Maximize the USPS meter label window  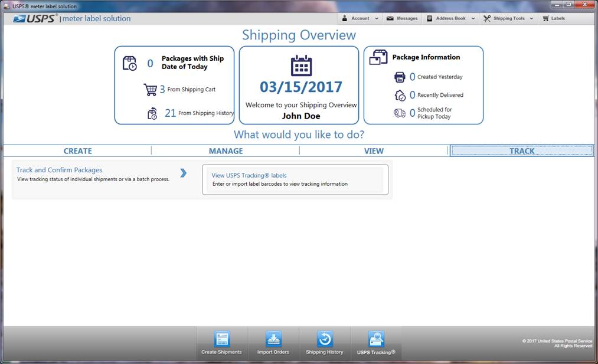coord(568,5)
